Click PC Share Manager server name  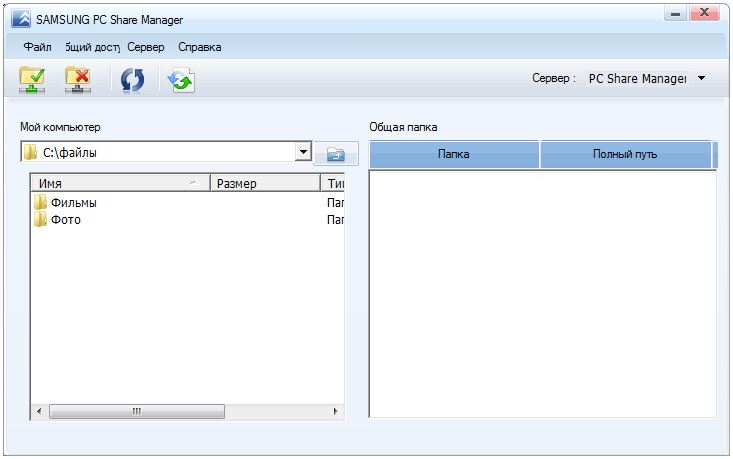point(638,79)
